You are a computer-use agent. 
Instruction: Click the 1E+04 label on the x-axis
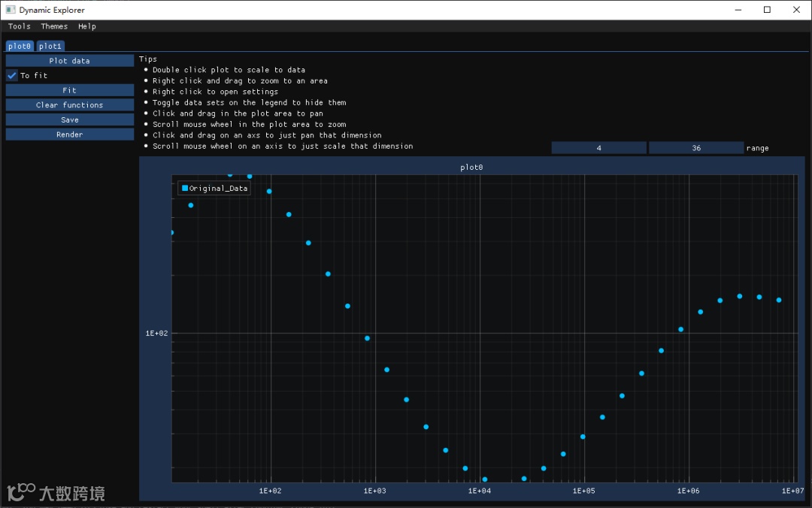(480, 491)
